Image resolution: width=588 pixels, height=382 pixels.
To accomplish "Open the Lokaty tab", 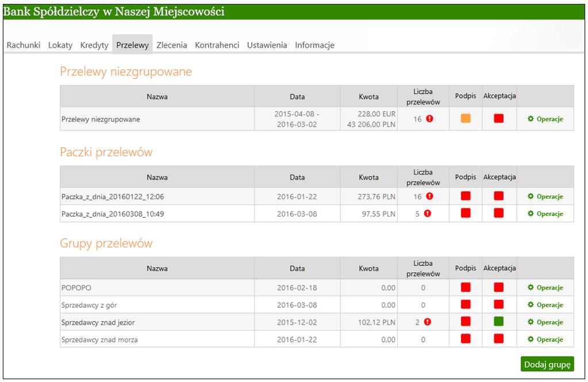I will (60, 45).
